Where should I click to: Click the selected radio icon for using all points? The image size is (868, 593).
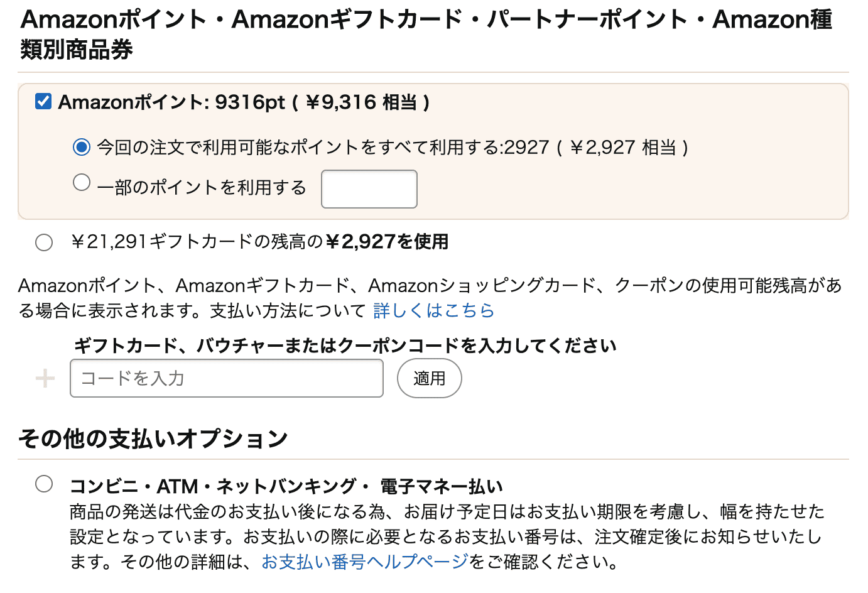pyautogui.click(x=82, y=147)
